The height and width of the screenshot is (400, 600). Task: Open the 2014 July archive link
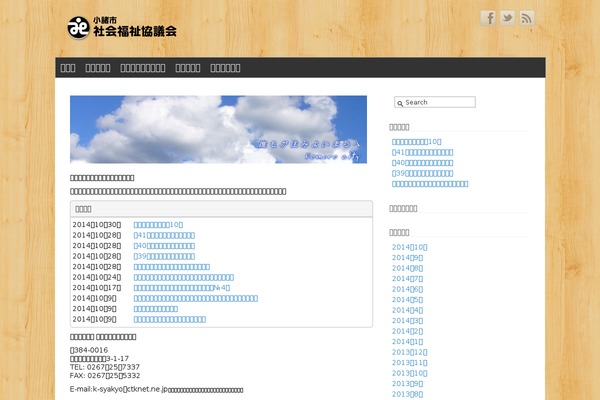point(408,279)
